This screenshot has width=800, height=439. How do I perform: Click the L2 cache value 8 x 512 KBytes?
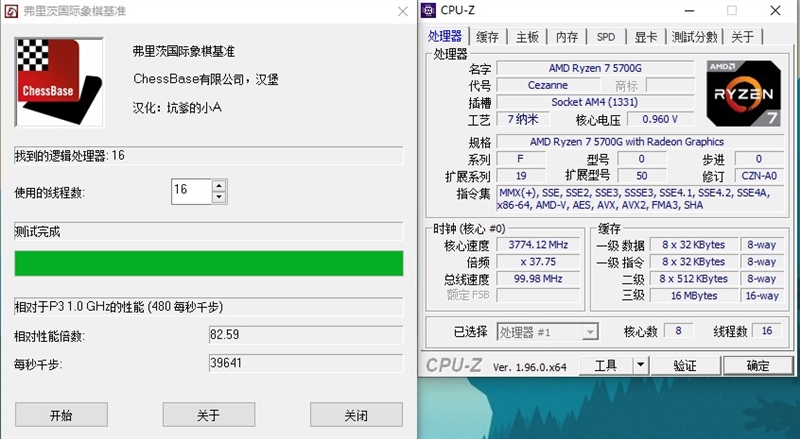pos(693,279)
